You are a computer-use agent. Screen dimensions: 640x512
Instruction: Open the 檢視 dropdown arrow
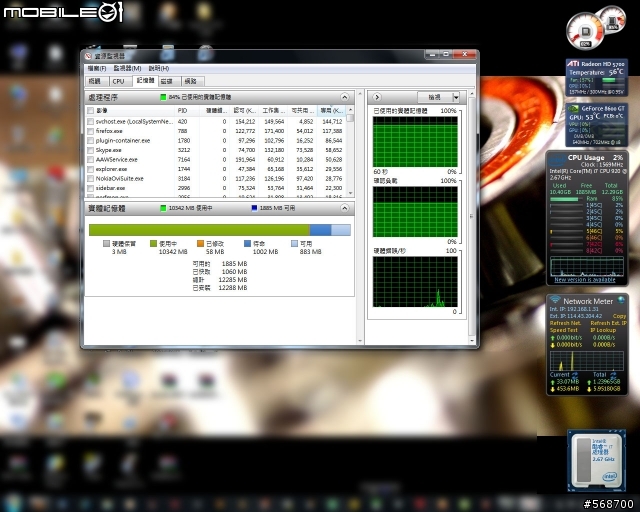click(456, 97)
